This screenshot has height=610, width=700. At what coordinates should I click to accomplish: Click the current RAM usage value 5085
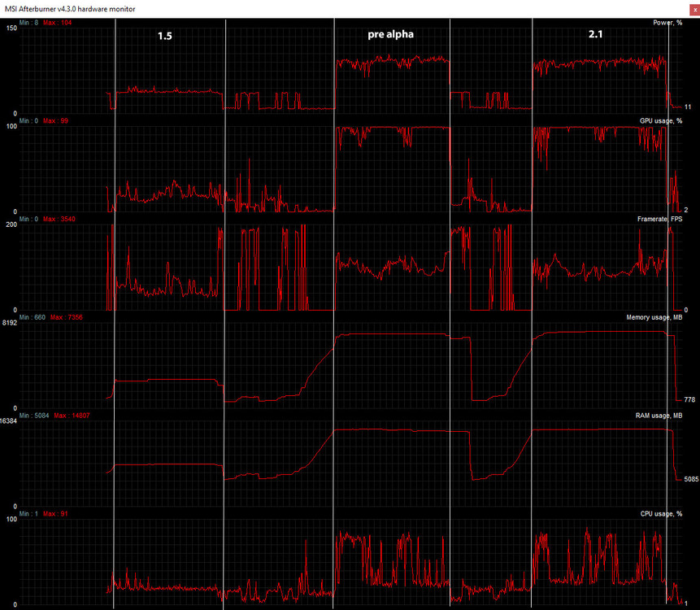pos(692,479)
